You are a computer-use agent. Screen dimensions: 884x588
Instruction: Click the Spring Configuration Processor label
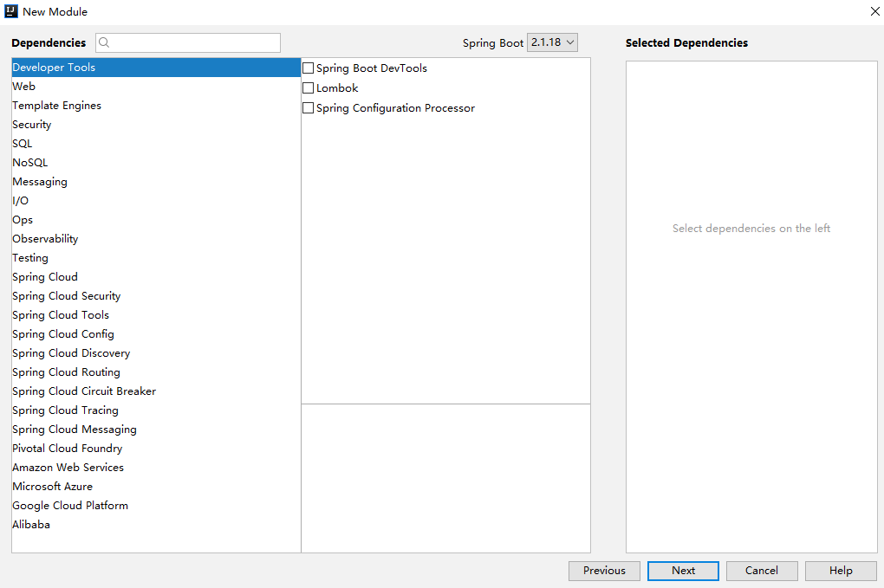(395, 108)
